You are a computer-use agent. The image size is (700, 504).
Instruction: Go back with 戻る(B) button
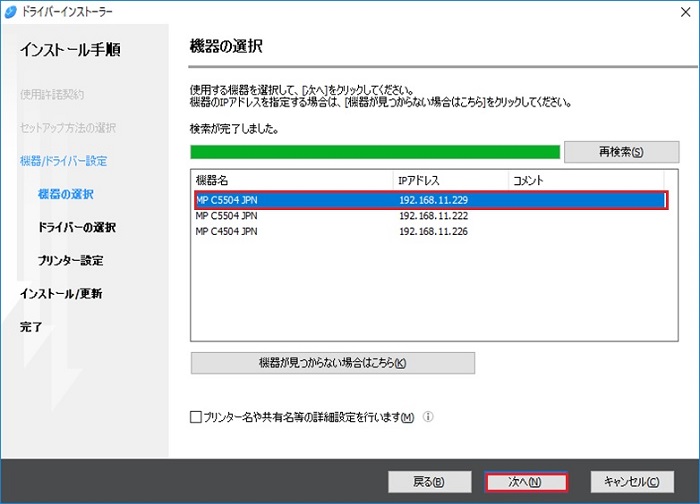pos(429,482)
